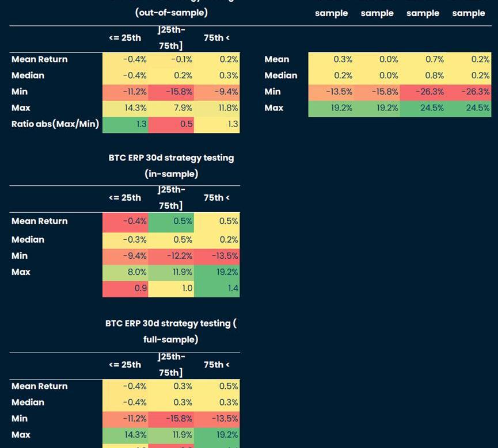Select the 0.7% Mean cell in right table
The width and height of the screenshot is (498, 448).
[x=423, y=59]
